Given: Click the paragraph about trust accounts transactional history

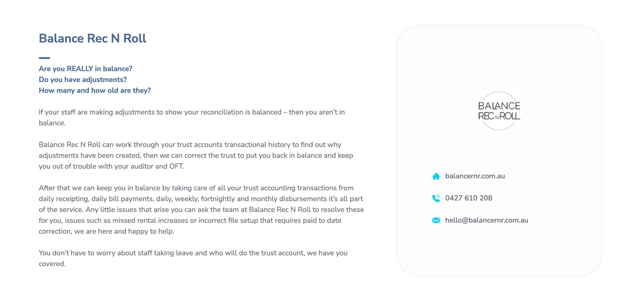Looking at the screenshot, I should [x=196, y=155].
